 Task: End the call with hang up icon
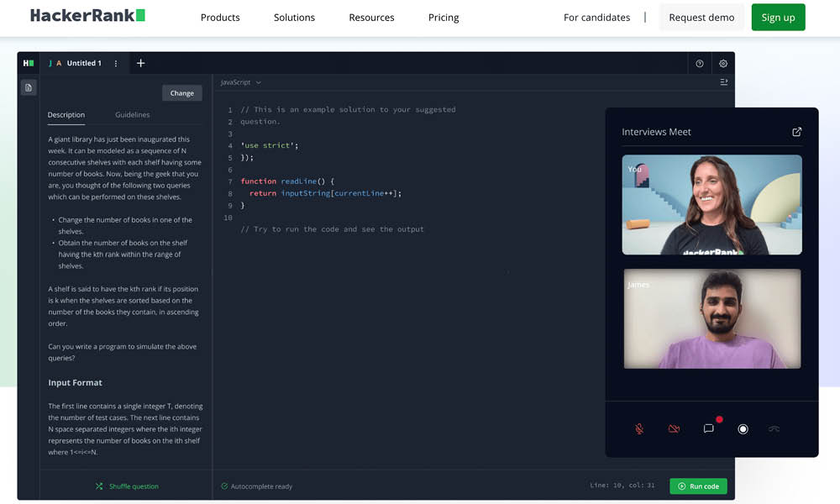click(x=774, y=429)
